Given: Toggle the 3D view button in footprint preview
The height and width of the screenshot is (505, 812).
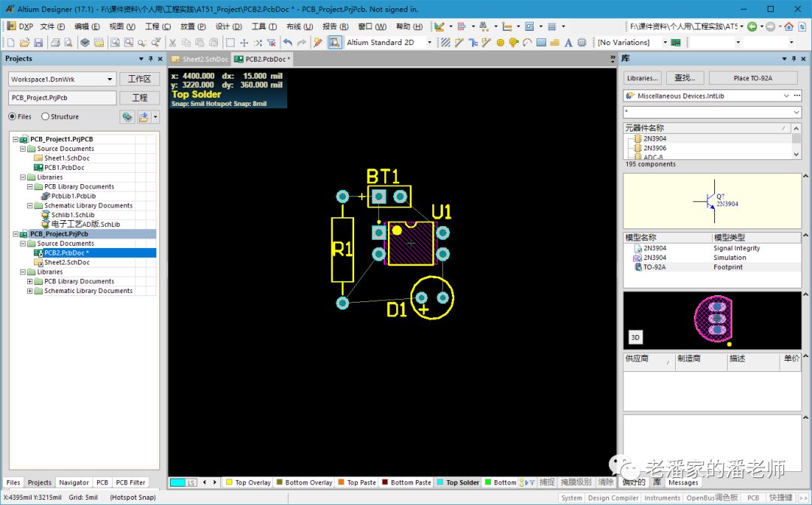Looking at the screenshot, I should coord(635,337).
